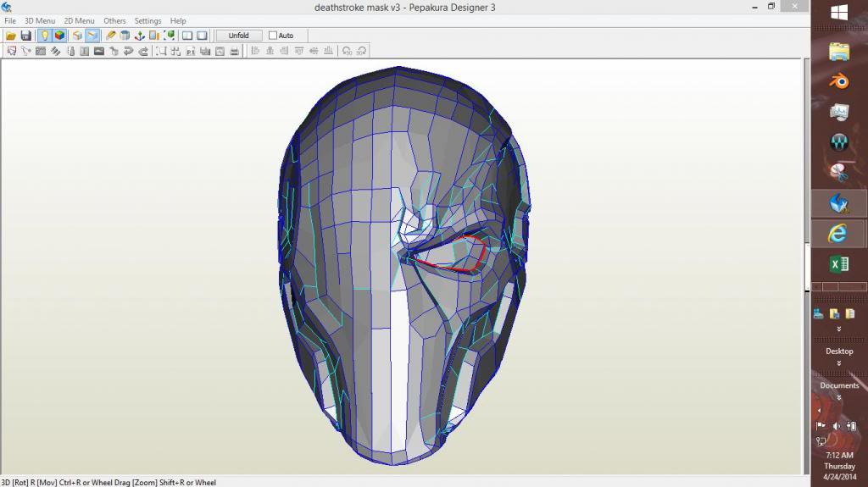The width and height of the screenshot is (868, 487).
Task: Click the rotate 90 degrees left icon
Action: click(x=347, y=51)
